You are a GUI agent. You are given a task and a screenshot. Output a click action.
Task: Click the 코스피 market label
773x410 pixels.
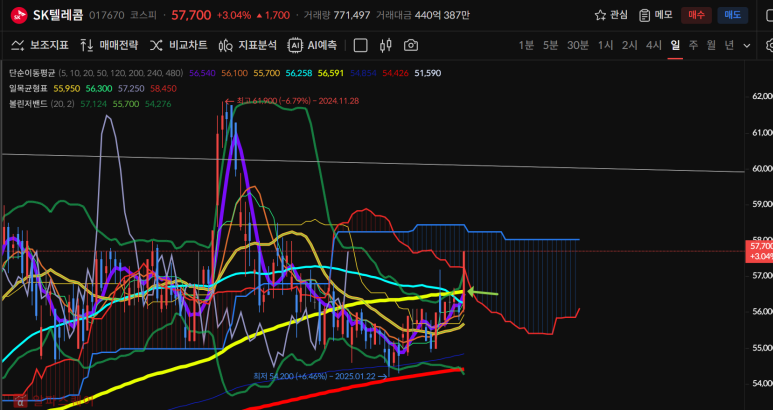tap(143, 16)
